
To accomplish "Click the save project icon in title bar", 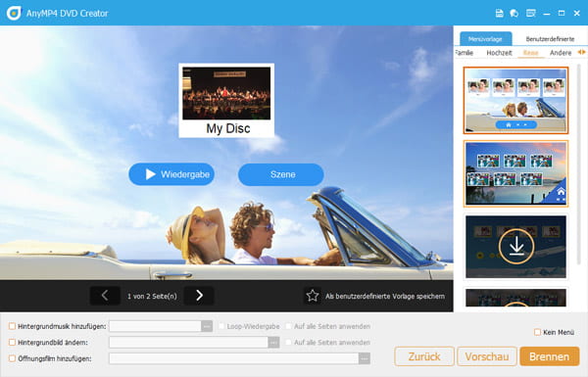I will coord(499,14).
